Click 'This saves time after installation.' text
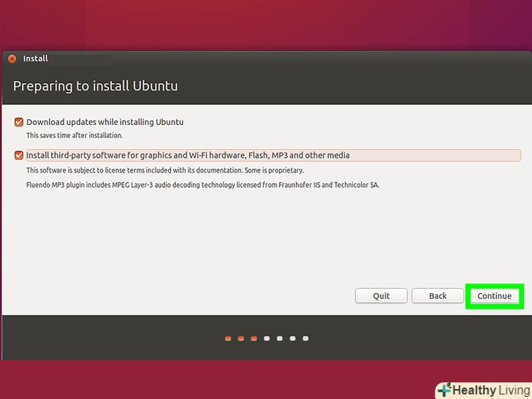532x399 pixels. [75, 135]
